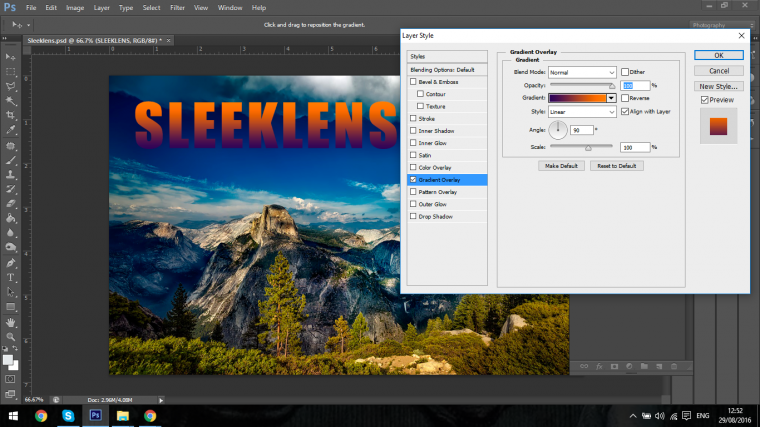Enable the Dither checkbox
Screen dimensions: 760x427
coord(625,72)
